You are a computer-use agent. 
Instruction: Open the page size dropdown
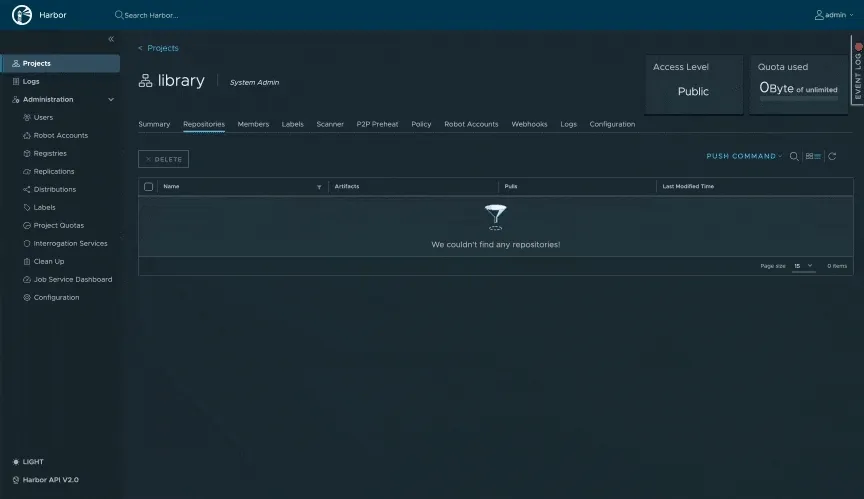(x=804, y=266)
